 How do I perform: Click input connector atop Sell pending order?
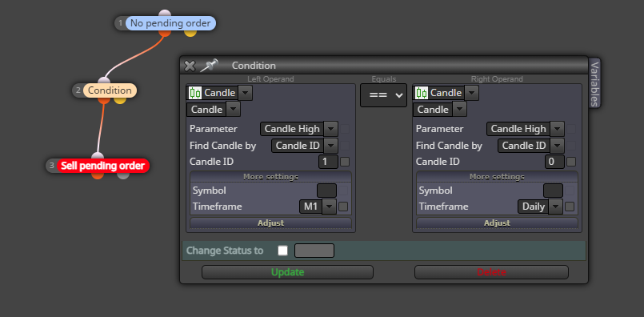point(98,156)
